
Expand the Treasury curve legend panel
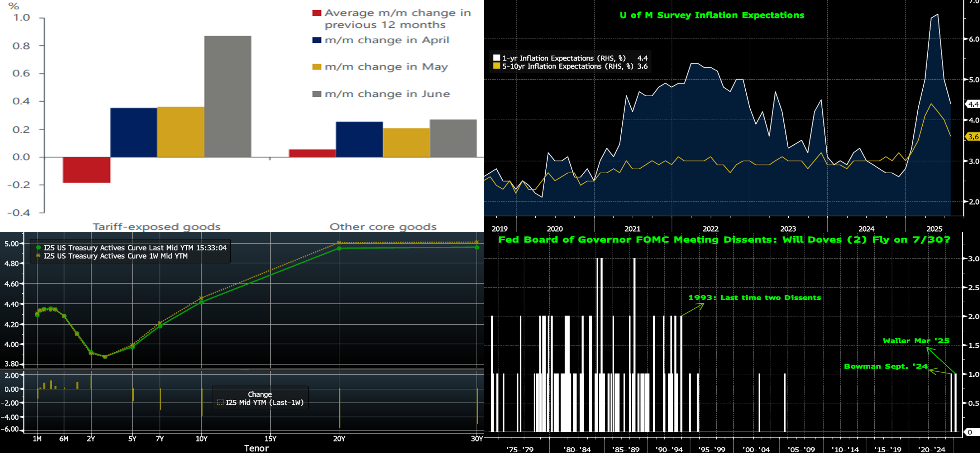click(x=129, y=252)
